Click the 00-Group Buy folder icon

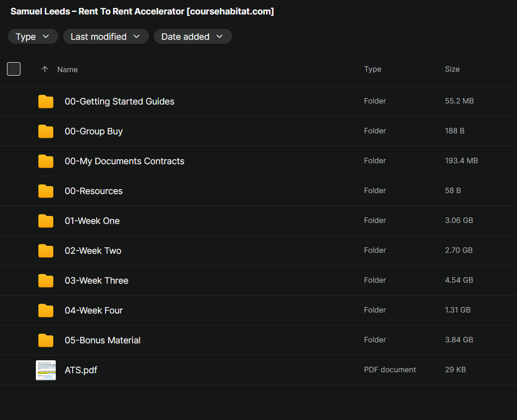point(46,131)
